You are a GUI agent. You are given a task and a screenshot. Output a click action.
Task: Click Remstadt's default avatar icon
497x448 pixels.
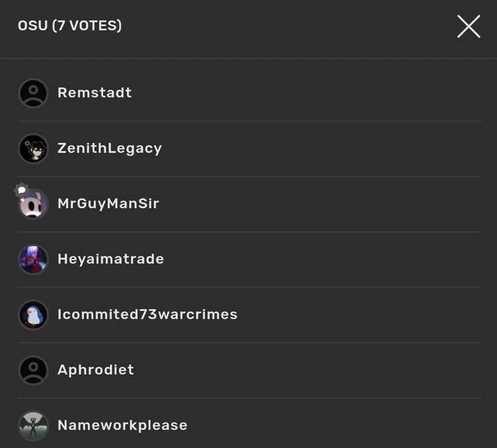(x=33, y=93)
